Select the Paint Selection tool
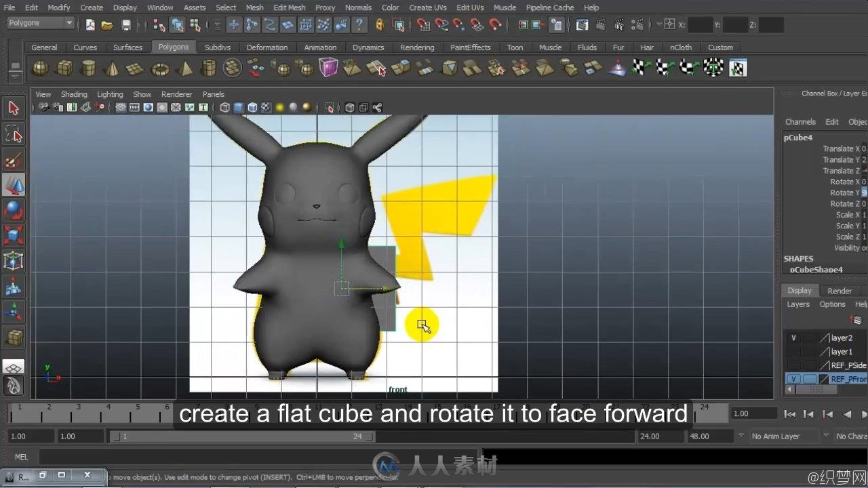 (x=14, y=160)
